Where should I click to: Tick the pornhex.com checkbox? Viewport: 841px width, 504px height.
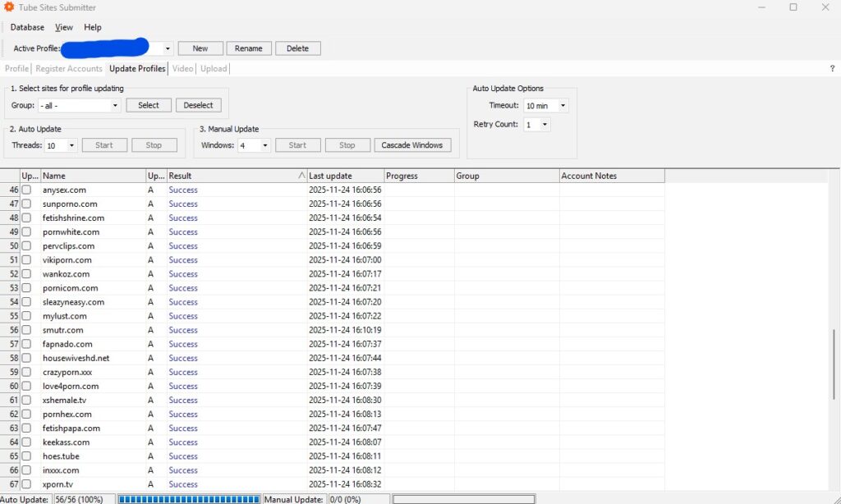pos(25,414)
